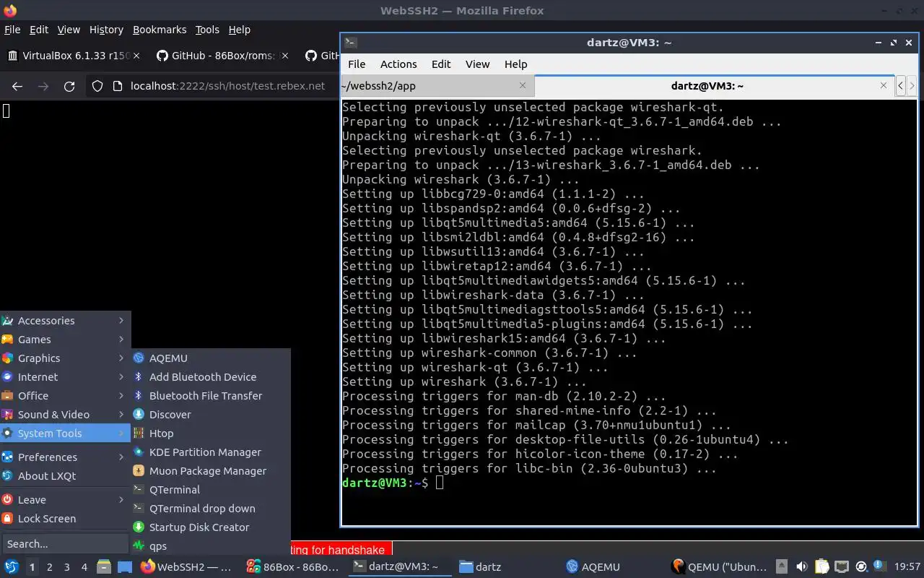
Task: Reload the page in Firefox
Action: 69,86
